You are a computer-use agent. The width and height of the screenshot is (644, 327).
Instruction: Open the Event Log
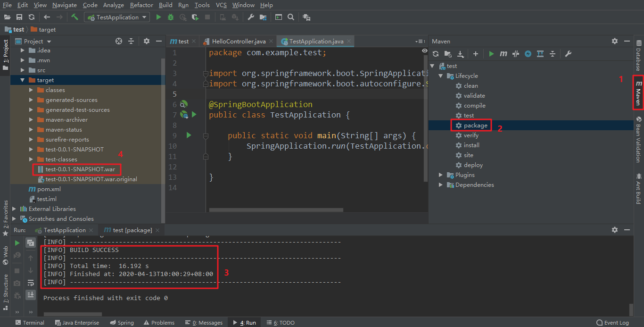[x=613, y=323]
